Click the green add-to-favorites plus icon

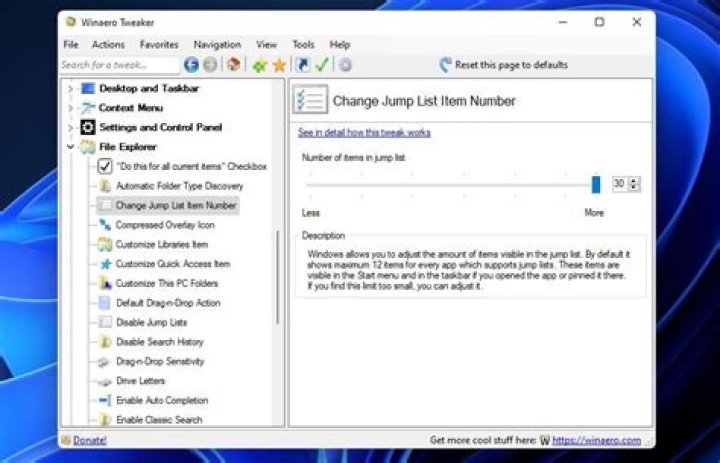tap(259, 65)
